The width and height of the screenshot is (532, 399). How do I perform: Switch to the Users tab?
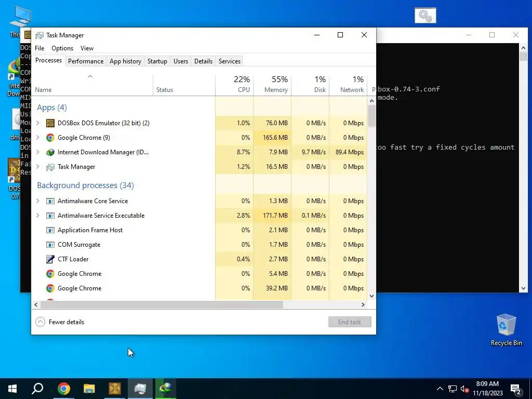(x=180, y=61)
